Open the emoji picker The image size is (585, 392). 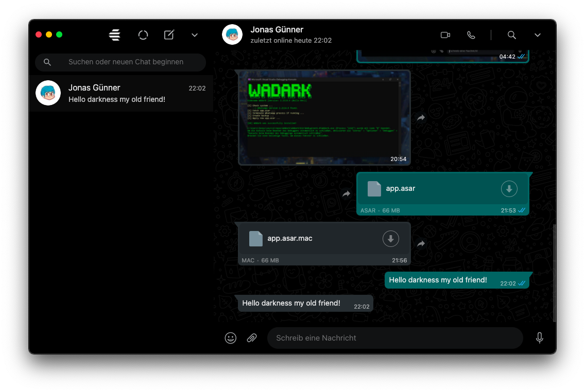tap(230, 338)
